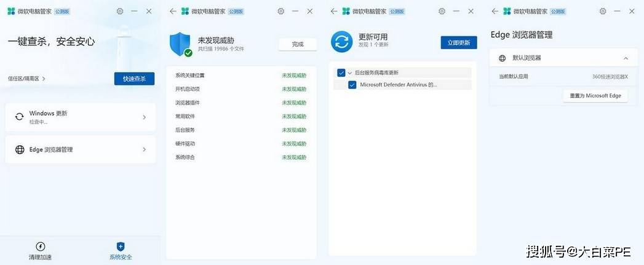
Task: Go back from update available window
Action: (x=334, y=12)
